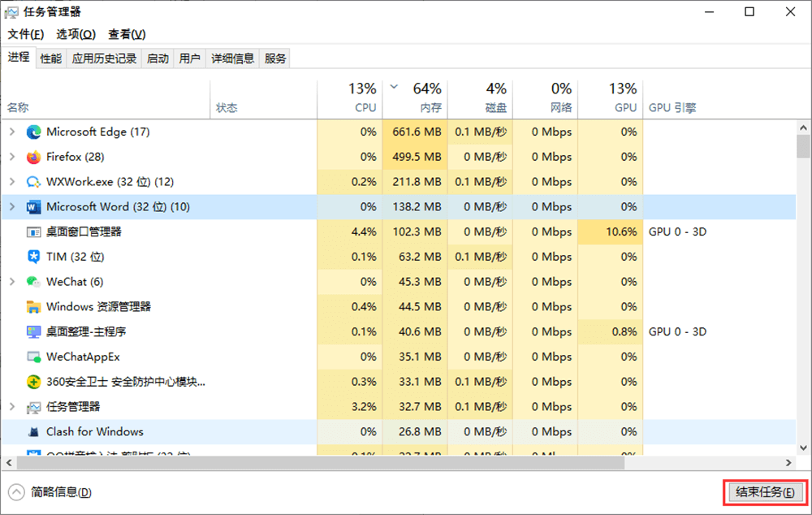This screenshot has width=812, height=515.
Task: Click the Microsoft Edge process icon
Action: tap(33, 132)
